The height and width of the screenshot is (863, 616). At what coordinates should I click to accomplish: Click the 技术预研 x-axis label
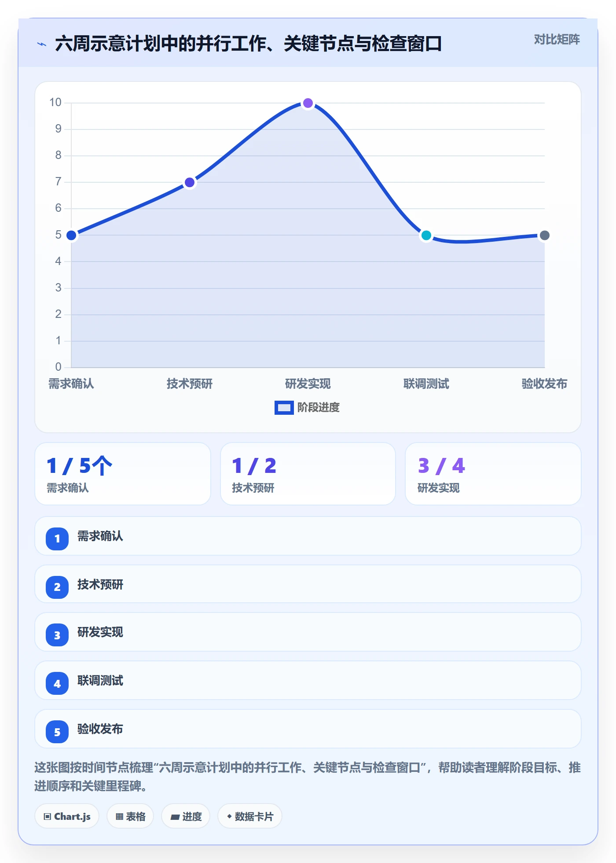pos(190,384)
